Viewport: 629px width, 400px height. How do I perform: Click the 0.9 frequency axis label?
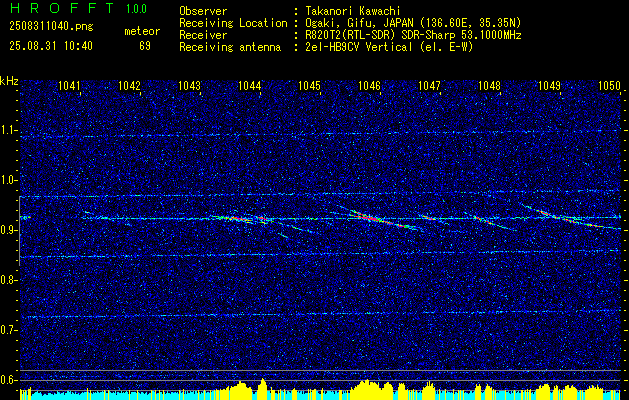point(9,230)
